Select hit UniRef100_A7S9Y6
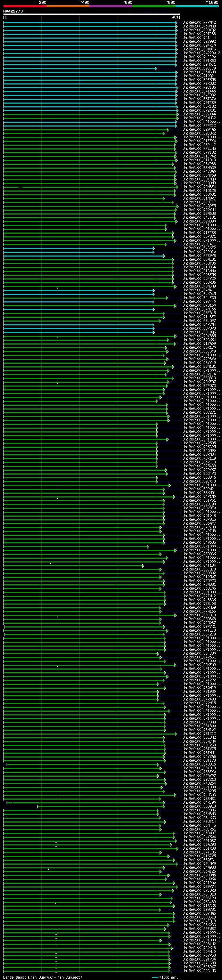Screen dimensions: 222x980 199,256
